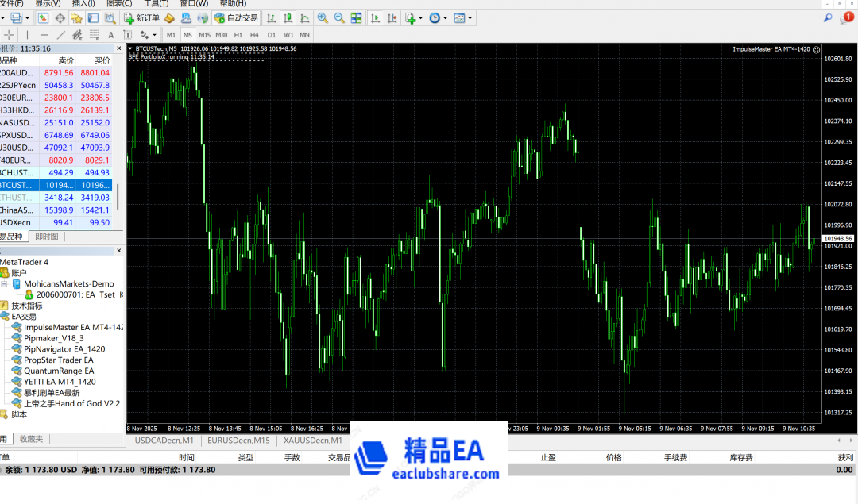Open the search icon at top right
Image resolution: width=858 pixels, height=504 pixels.
[828, 17]
